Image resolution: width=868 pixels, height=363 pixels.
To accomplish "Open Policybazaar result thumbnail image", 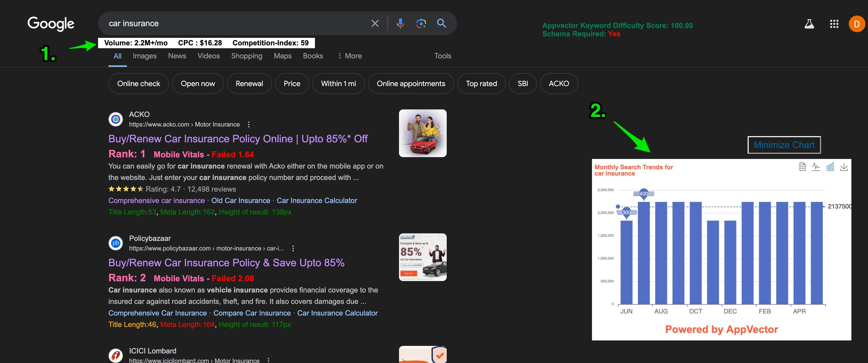I will pos(423,257).
